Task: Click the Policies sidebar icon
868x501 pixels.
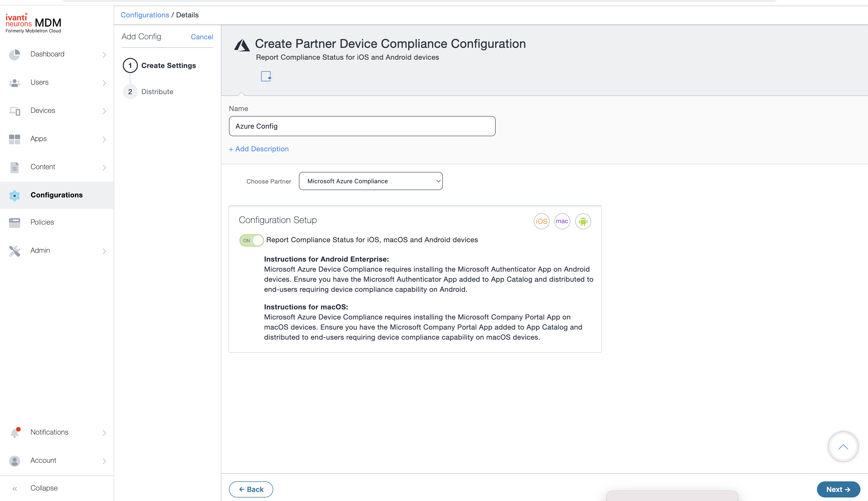Action: click(15, 222)
